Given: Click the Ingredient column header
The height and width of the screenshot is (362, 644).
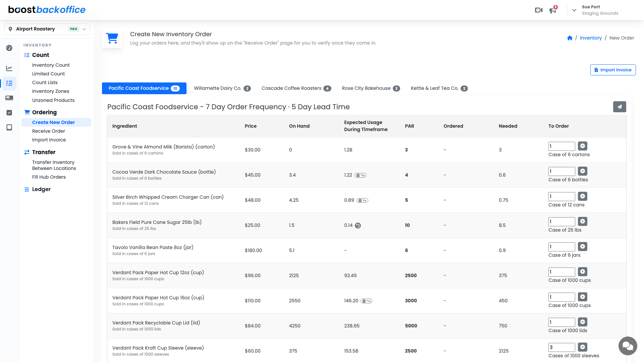Looking at the screenshot, I should click(125, 126).
